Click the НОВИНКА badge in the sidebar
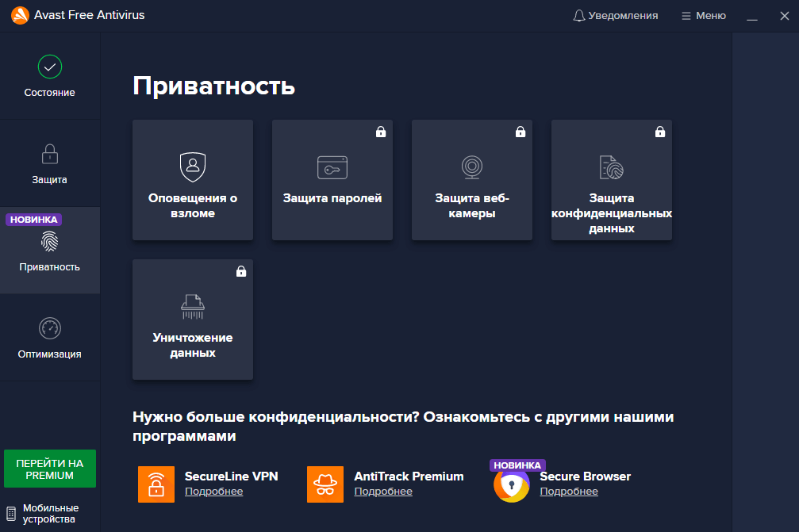Screen dimensions: 799x532 coord(33,220)
